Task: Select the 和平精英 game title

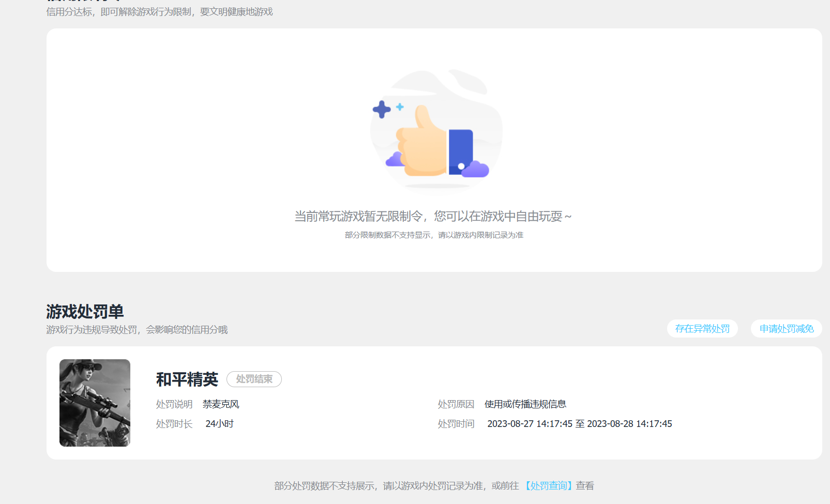Action: point(187,379)
